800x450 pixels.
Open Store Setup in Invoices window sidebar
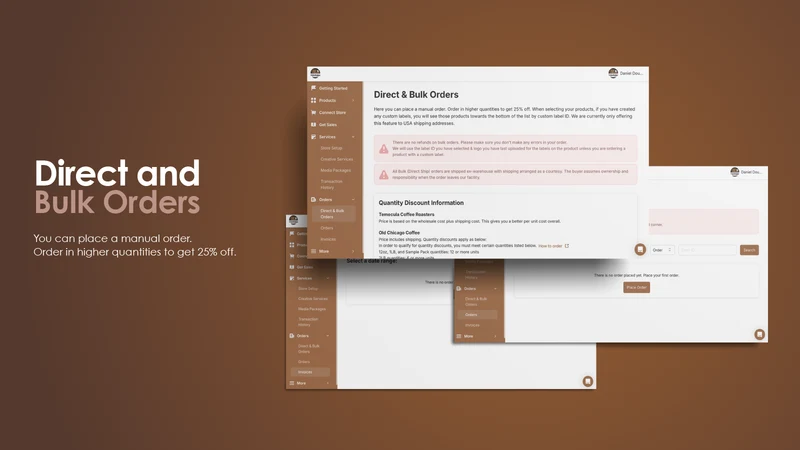[308, 289]
